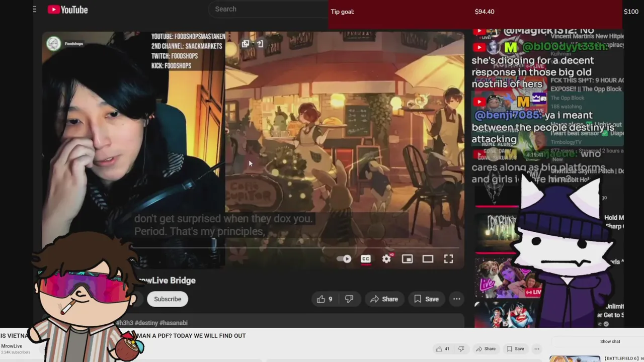Toggle the autoplay switch in inner player
644x362 pixels.
click(345, 259)
